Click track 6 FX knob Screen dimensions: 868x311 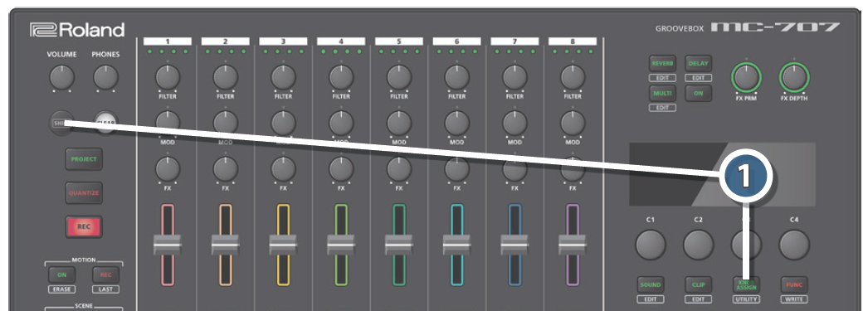(x=456, y=169)
